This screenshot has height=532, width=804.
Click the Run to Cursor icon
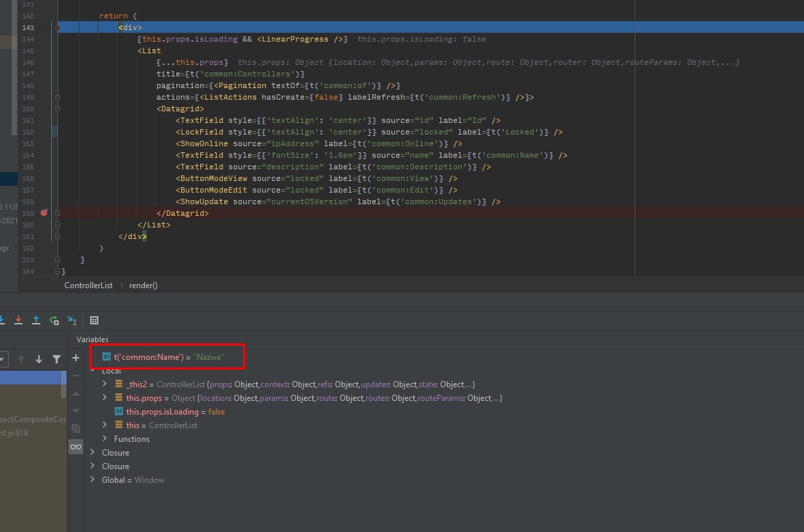72,320
